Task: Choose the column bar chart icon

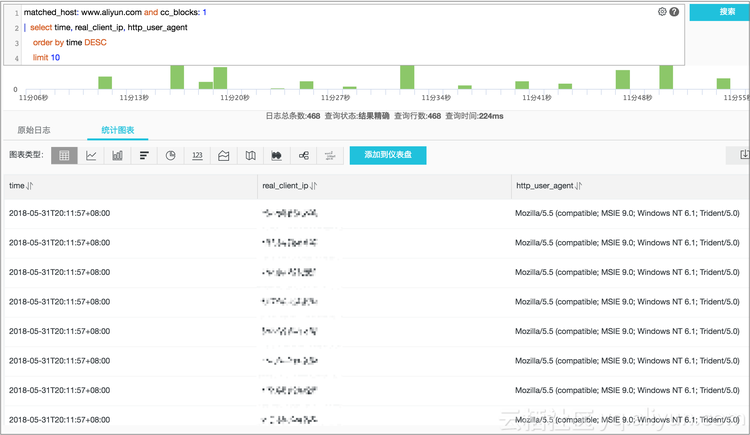Action: click(x=117, y=156)
